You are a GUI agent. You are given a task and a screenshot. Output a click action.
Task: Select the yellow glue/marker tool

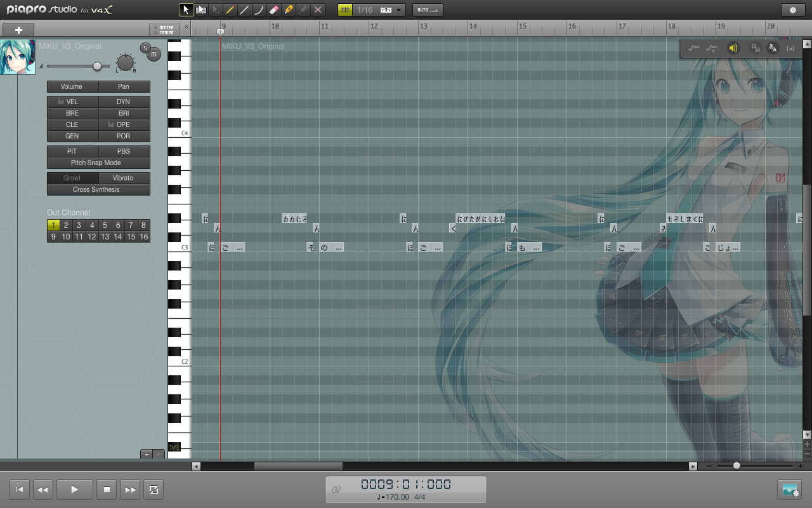pyautogui.click(x=289, y=10)
